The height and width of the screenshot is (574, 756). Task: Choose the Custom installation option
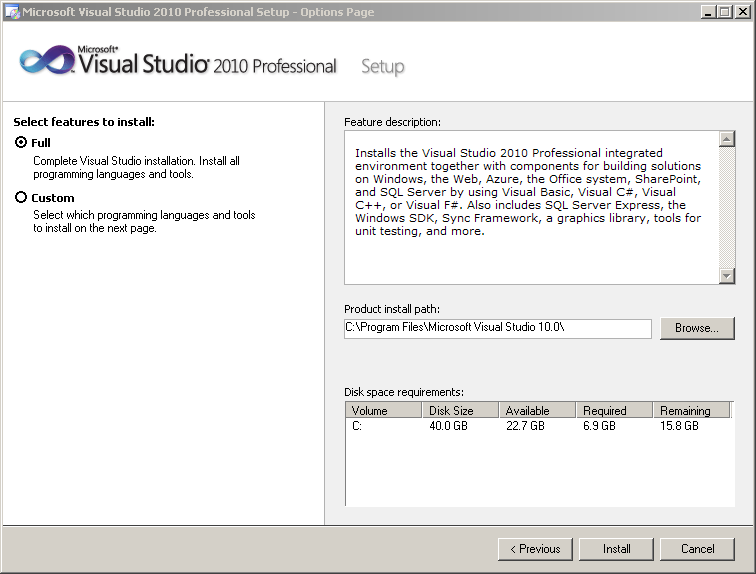coord(21,197)
